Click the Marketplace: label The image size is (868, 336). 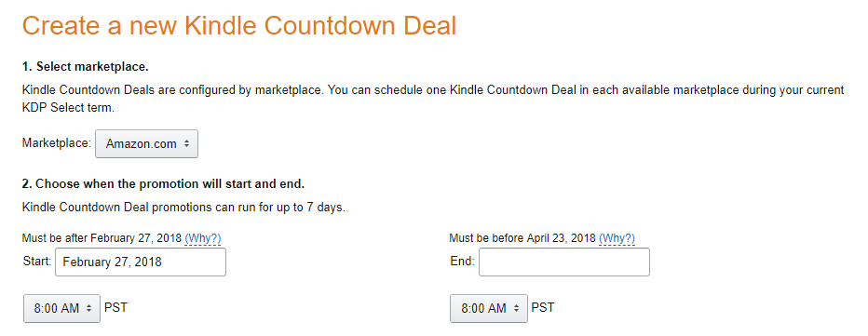point(57,142)
